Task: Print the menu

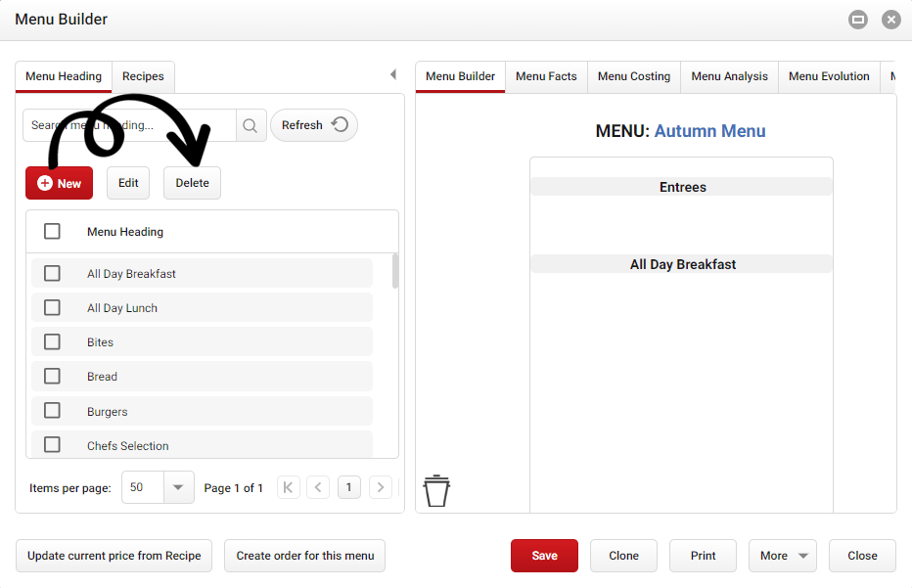Action: [703, 556]
